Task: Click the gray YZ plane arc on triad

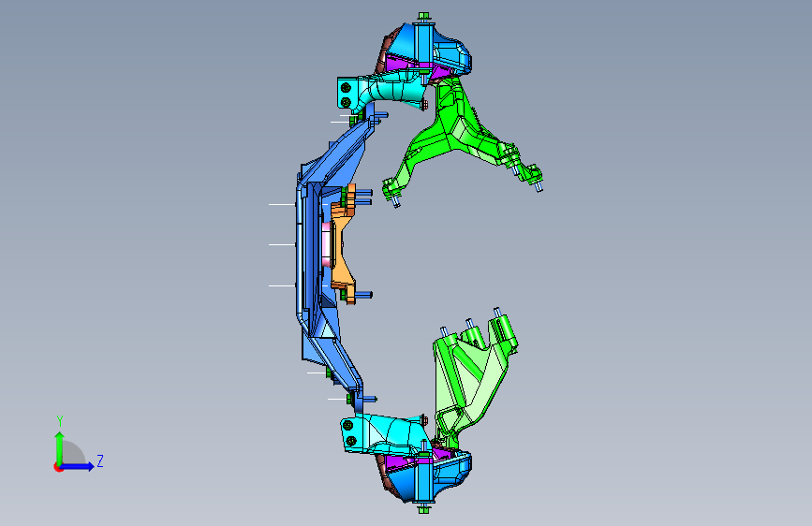Action: click(x=74, y=452)
